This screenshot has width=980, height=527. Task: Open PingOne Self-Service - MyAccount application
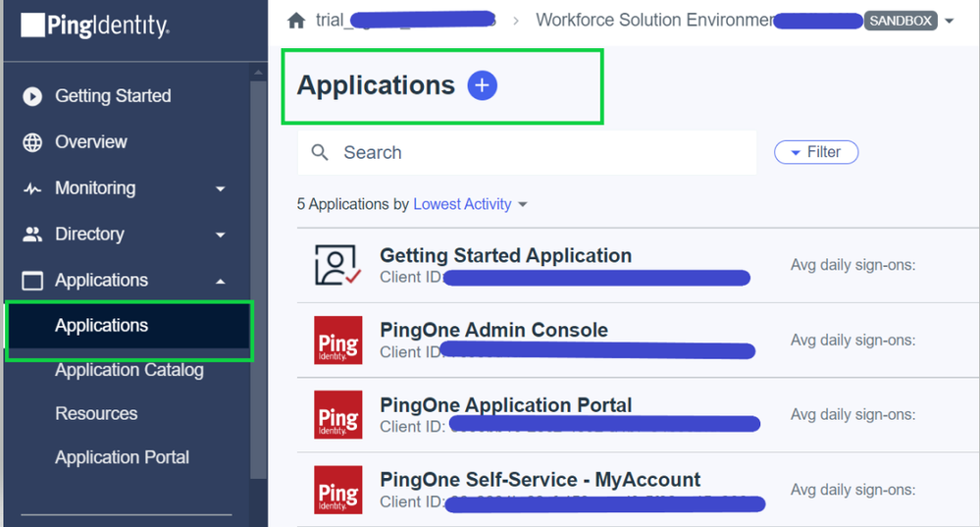(540, 480)
